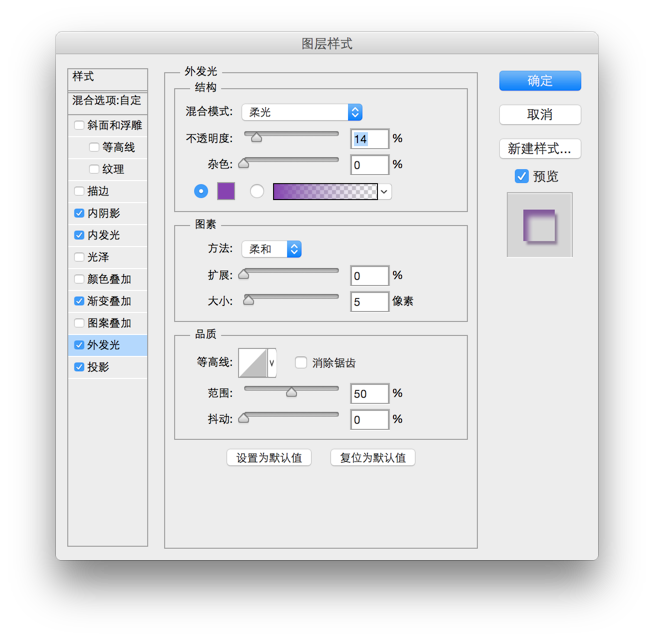
Task: Click the 不透明度 slider handle
Action: (x=257, y=137)
